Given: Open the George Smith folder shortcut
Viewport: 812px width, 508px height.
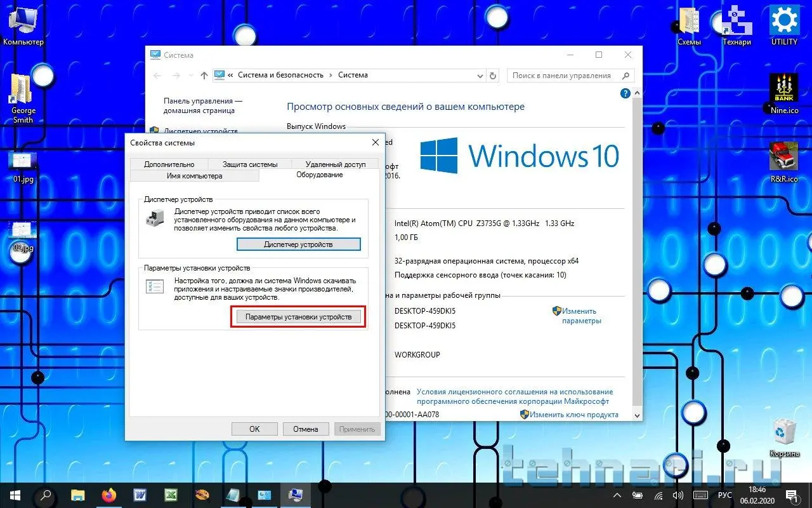Looking at the screenshot, I should tap(23, 98).
